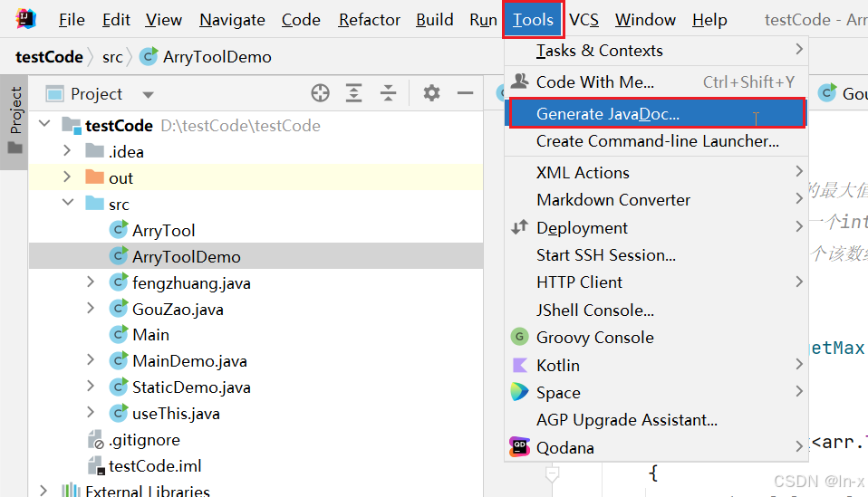Open Project panel settings gear
The image size is (868, 497).
click(432, 93)
